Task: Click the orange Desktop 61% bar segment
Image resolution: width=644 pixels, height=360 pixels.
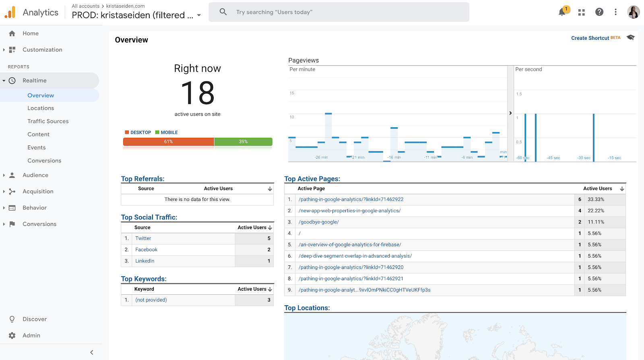Action: pos(169,142)
